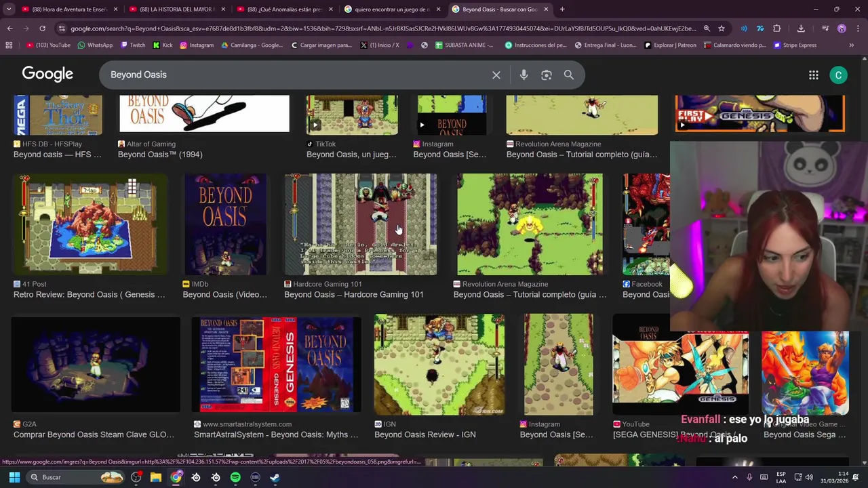Open the blue sound-wave extension icon
The height and width of the screenshot is (488, 868).
pyautogui.click(x=744, y=28)
